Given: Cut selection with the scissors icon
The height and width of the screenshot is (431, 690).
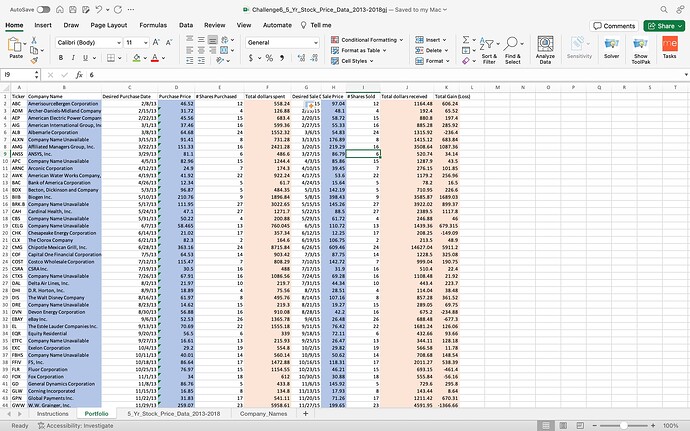Looking at the screenshot, I should pyautogui.click(x=34, y=41).
